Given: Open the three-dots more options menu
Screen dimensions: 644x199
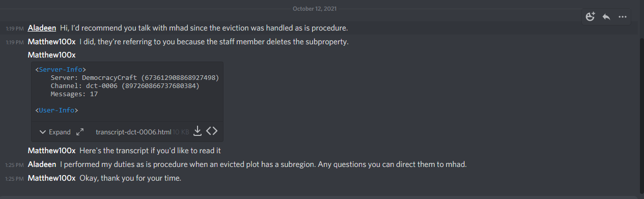Looking at the screenshot, I should 622,17.
